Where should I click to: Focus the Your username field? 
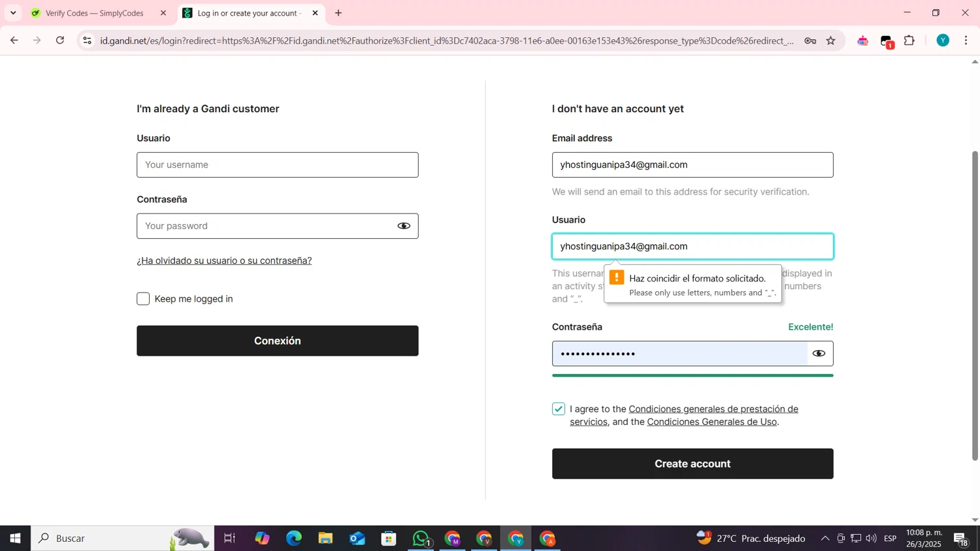[x=278, y=165]
